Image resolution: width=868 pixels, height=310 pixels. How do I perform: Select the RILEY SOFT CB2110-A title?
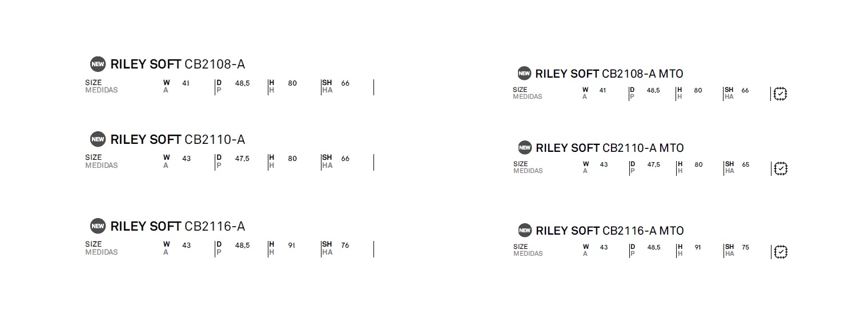[178, 139]
